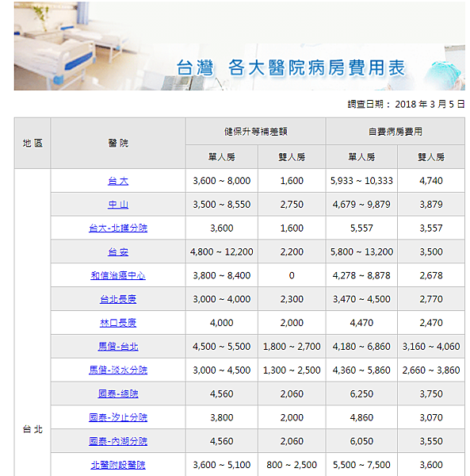The width and height of the screenshot is (470, 476).
Task: Click 雙人房 header under 自費病房費用
Action: coord(431,157)
